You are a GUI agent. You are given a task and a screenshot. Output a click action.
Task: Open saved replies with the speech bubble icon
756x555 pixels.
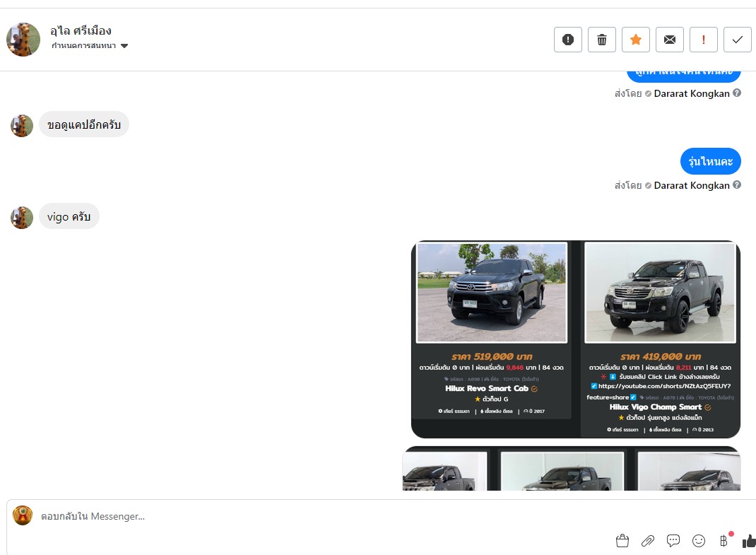coord(673,541)
